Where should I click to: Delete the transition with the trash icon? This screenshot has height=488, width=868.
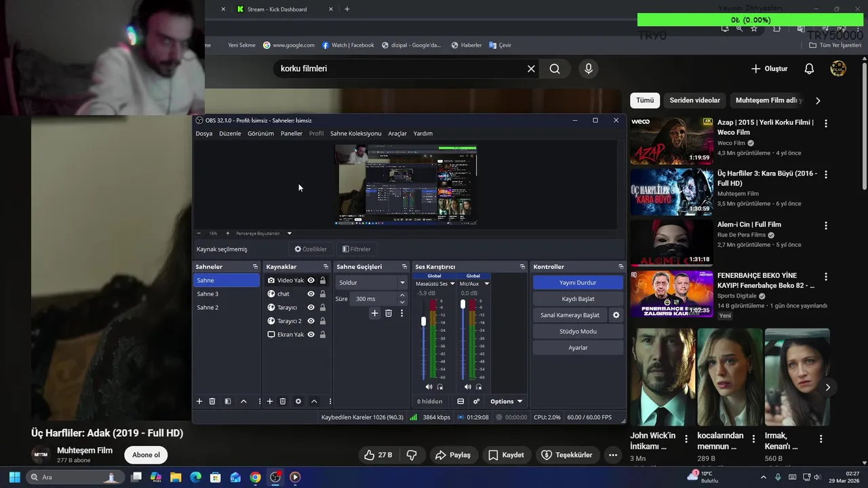pos(389,313)
